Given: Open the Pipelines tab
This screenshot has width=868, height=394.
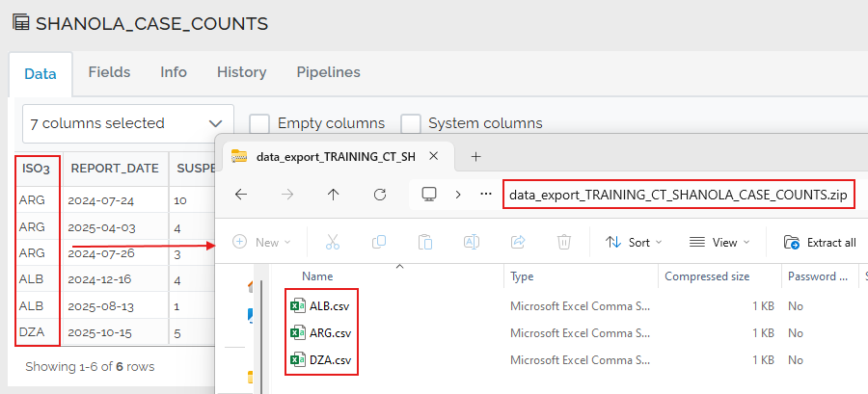Looking at the screenshot, I should tap(328, 72).
